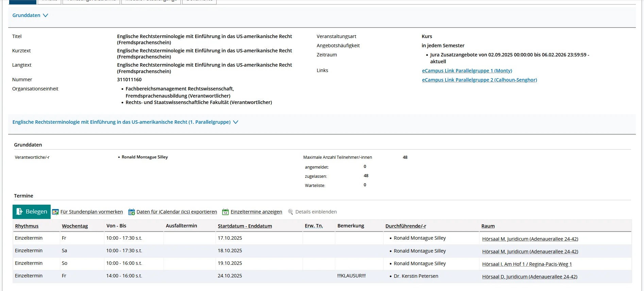Click the Bemerkung column header
The height and width of the screenshot is (291, 644).
351,226
